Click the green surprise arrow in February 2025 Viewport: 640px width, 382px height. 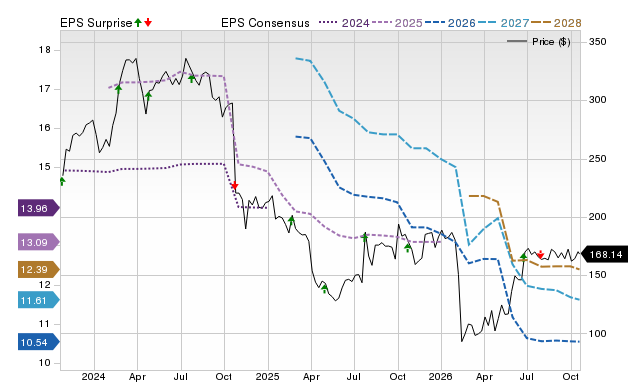[291, 221]
